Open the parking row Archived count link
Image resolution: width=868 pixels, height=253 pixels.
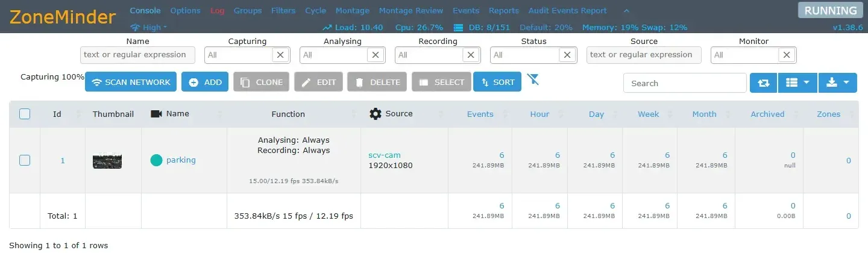pyautogui.click(x=793, y=155)
